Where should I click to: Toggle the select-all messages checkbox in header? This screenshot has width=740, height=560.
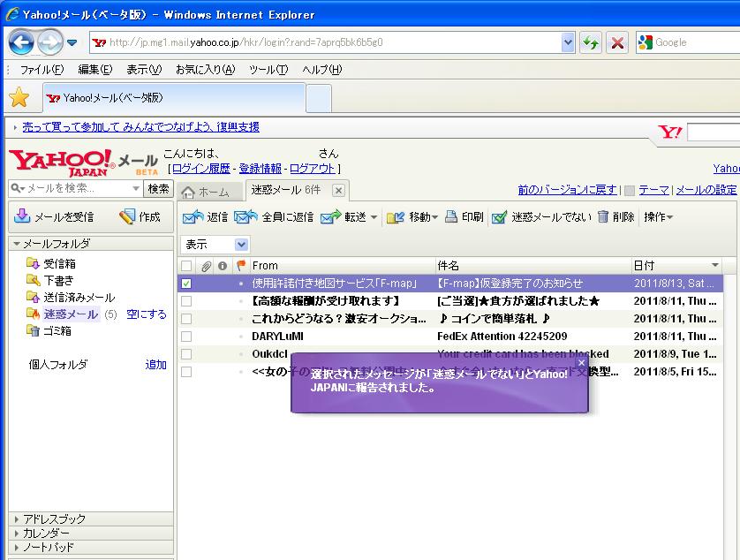click(x=186, y=266)
